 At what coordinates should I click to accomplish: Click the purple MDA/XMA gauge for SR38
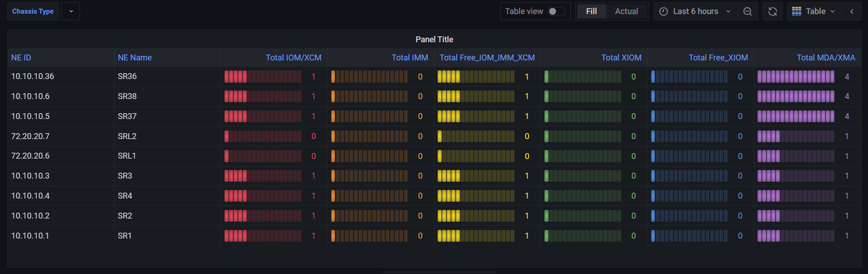pos(796,96)
